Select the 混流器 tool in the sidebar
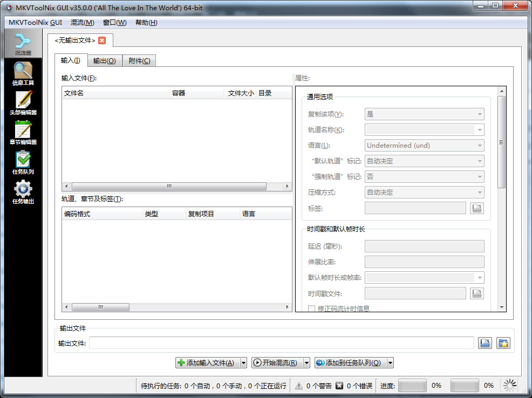This screenshot has width=532, height=398. point(23,42)
